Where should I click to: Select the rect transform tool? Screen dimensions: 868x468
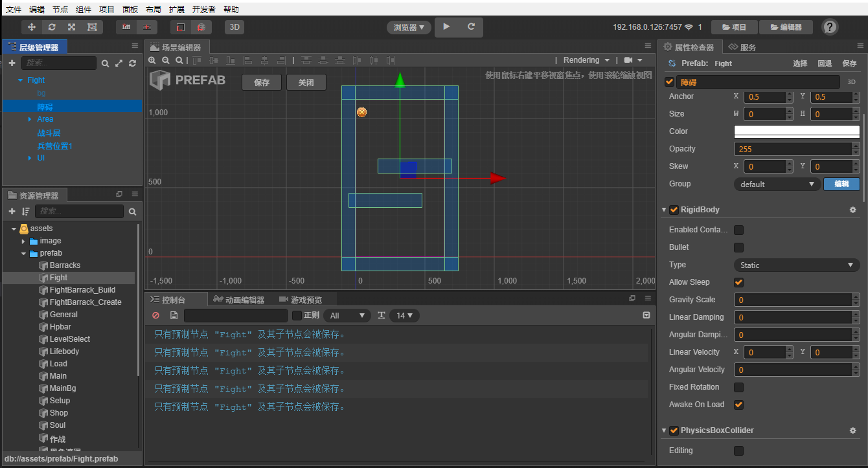point(92,27)
